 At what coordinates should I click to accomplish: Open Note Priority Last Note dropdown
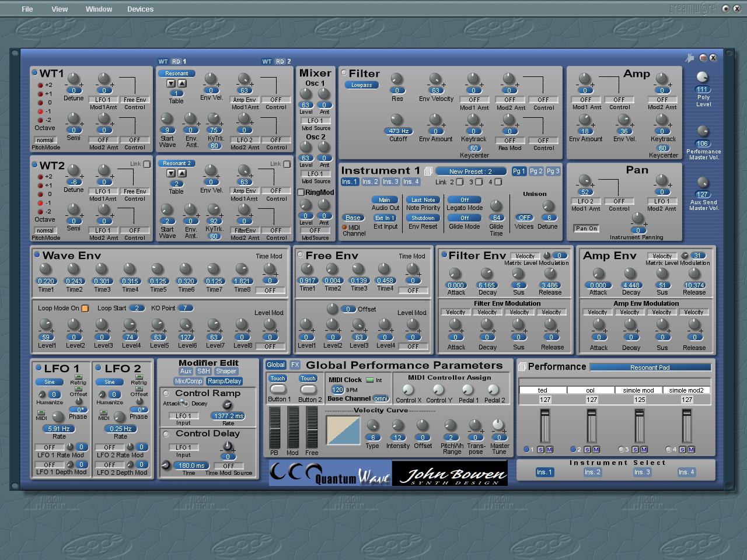pos(423,200)
